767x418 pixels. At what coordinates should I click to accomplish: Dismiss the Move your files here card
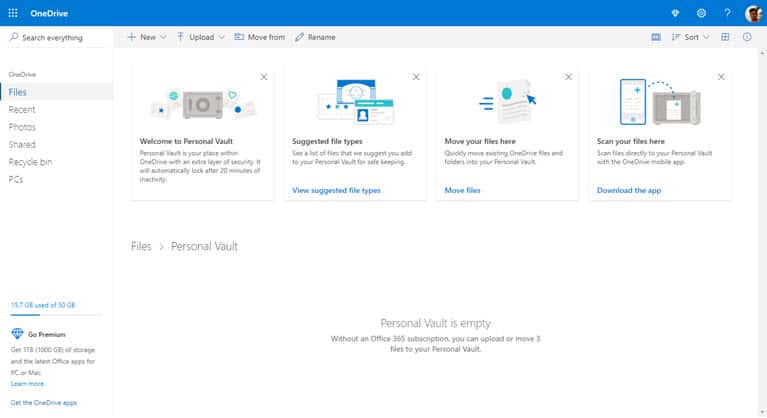568,77
